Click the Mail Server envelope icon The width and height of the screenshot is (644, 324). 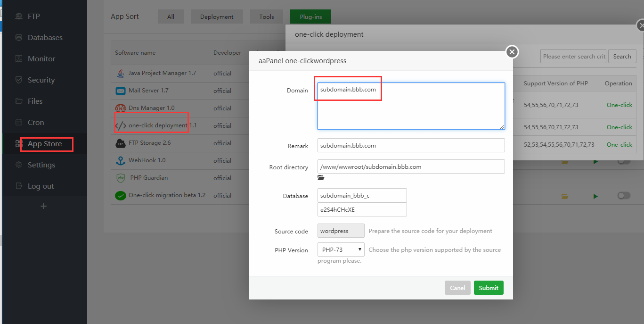[x=121, y=91]
